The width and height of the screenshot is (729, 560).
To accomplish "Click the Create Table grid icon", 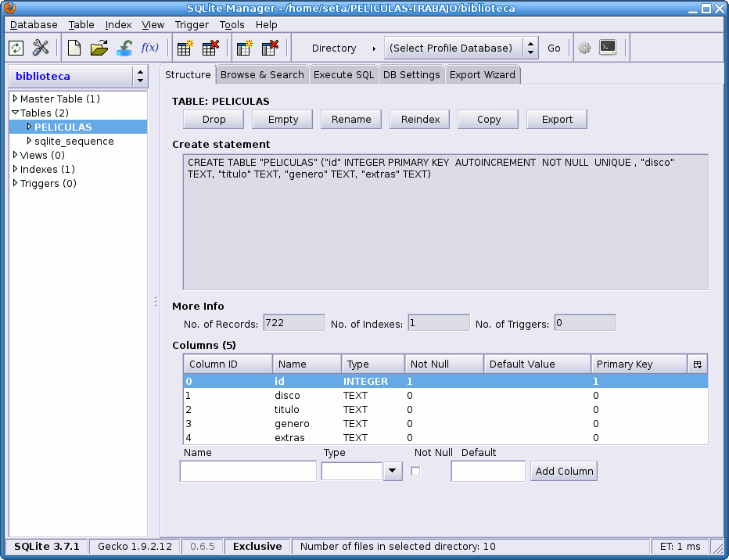I will 185,48.
